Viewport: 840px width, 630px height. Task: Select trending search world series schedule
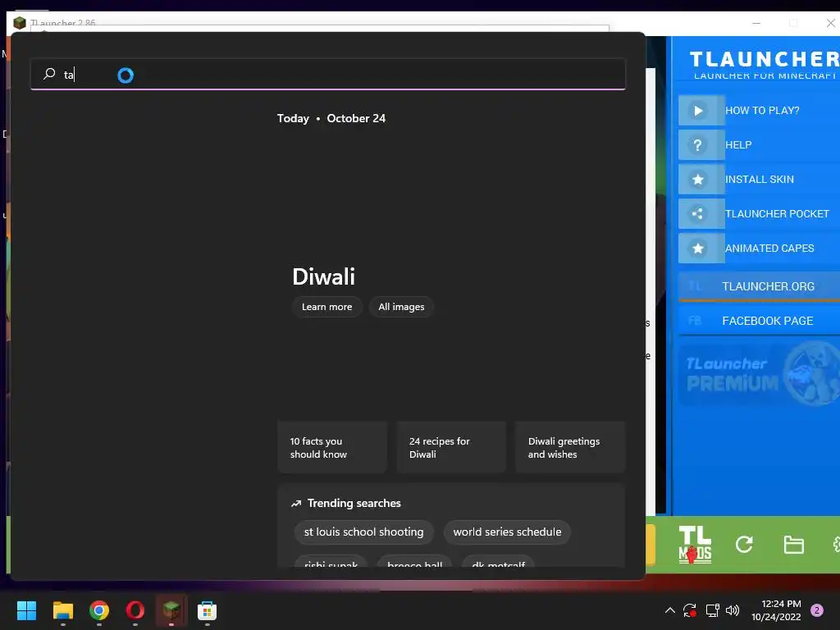click(x=507, y=532)
